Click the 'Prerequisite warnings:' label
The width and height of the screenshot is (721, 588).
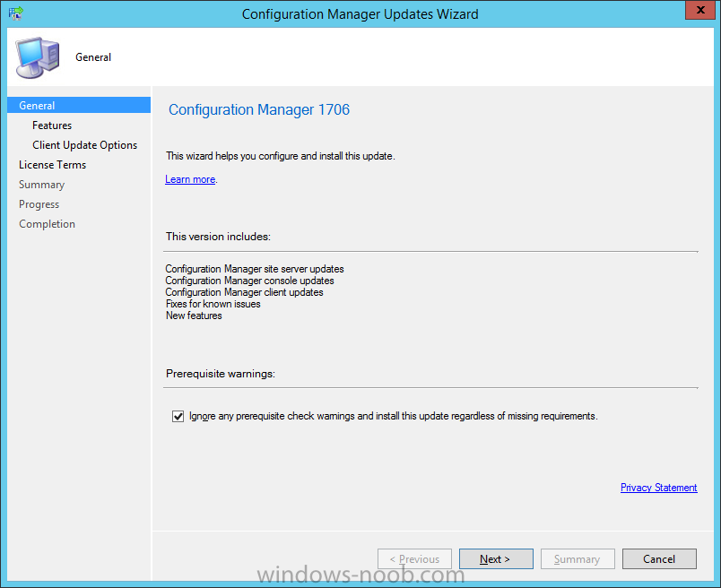(x=221, y=374)
